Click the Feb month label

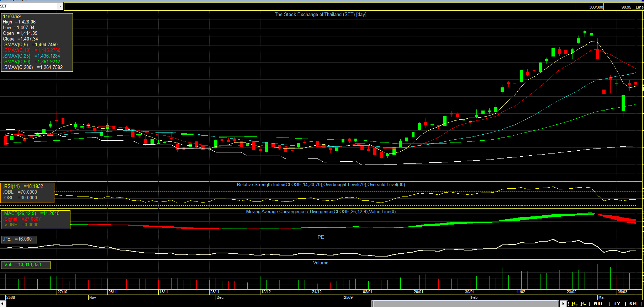pos(474,298)
